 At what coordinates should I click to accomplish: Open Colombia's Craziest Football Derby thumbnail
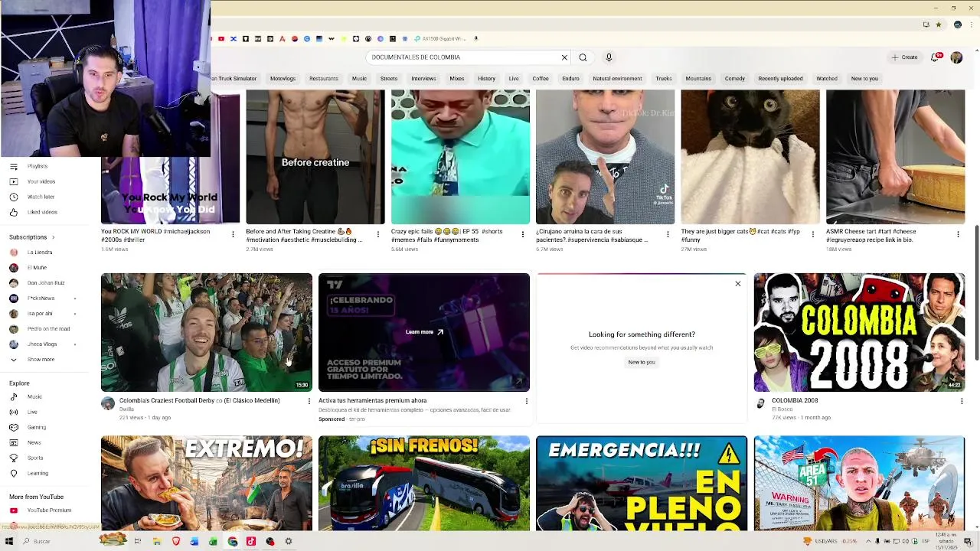point(207,332)
